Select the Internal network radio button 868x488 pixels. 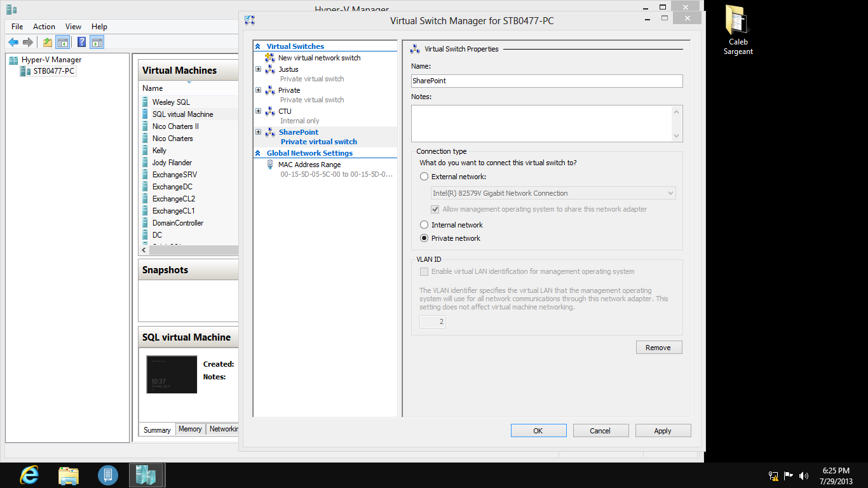coord(424,225)
